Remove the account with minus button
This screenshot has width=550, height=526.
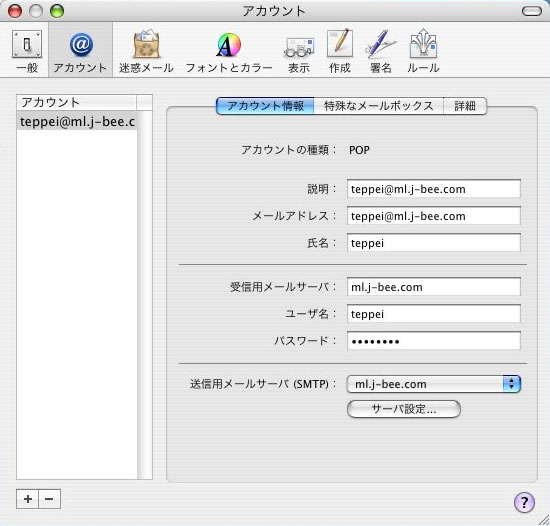[49, 499]
